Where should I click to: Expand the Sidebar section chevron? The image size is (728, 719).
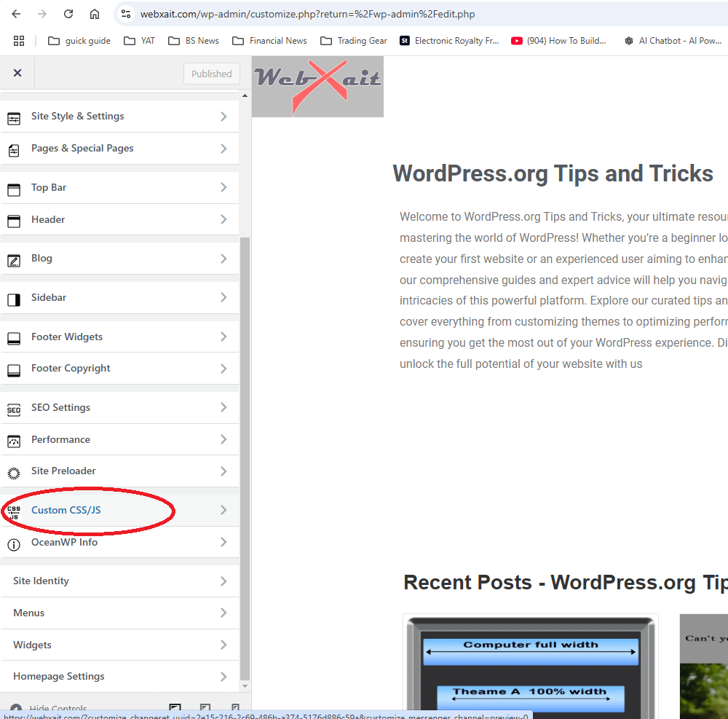coord(223,297)
